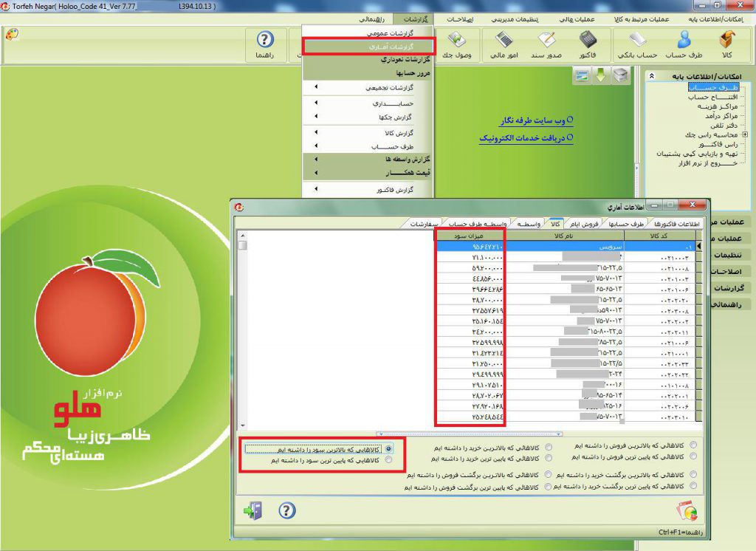This screenshot has width=756, height=551.
Task: Select radio: کالاهائی که بالاترین فروش را داشته ایم
Action: coord(693,445)
